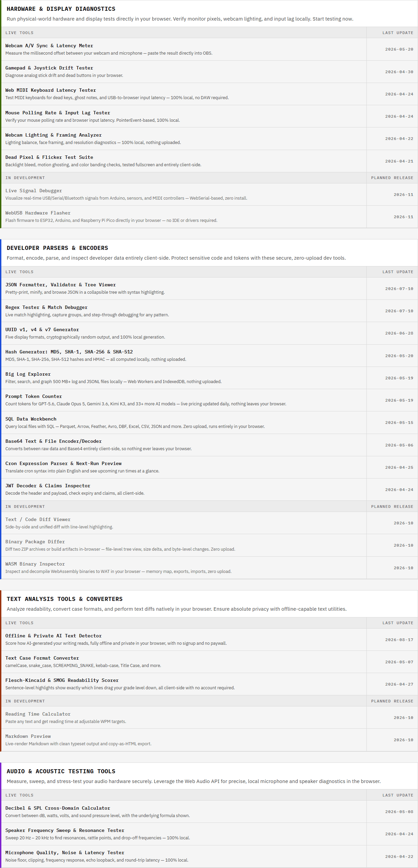Viewport: 418px width, 868px height.
Task: Open the Prompt Token Counter
Action: pos(34,397)
